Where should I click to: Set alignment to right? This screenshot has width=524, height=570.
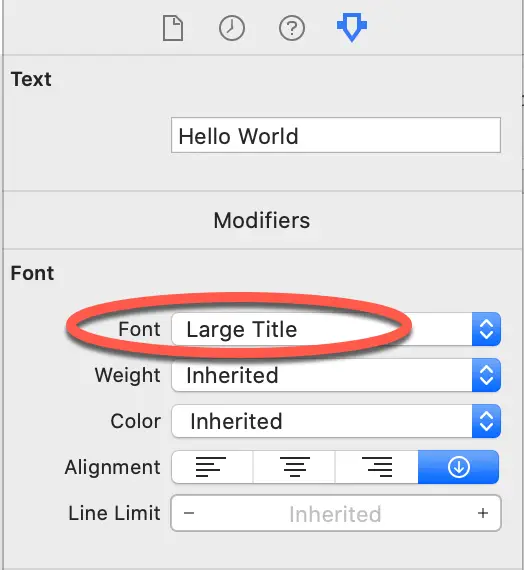pos(377,467)
